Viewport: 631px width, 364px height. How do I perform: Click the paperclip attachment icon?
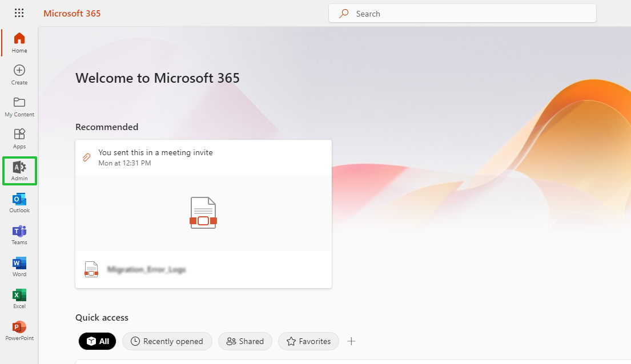point(87,157)
